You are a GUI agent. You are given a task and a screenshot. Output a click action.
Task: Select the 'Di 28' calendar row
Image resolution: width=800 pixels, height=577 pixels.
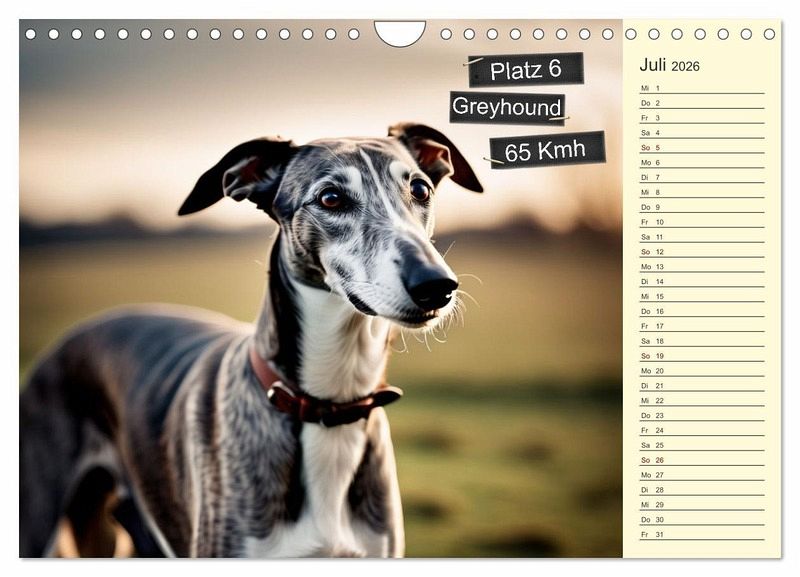(702, 490)
